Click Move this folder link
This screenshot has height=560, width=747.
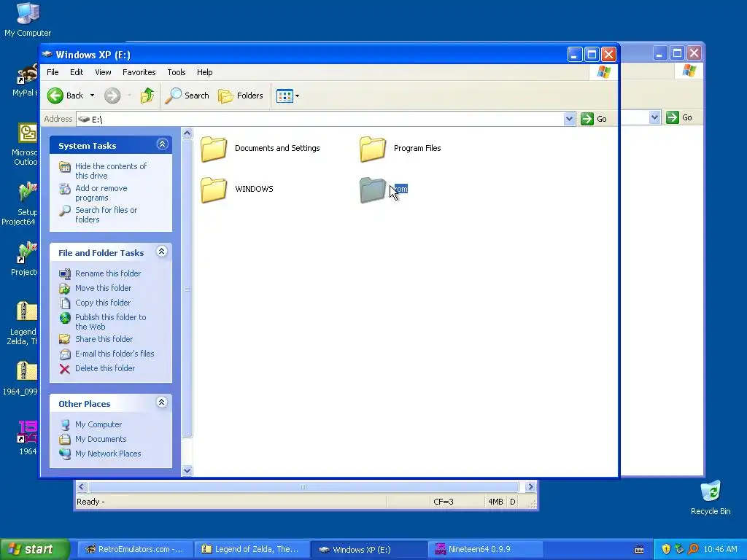click(103, 288)
